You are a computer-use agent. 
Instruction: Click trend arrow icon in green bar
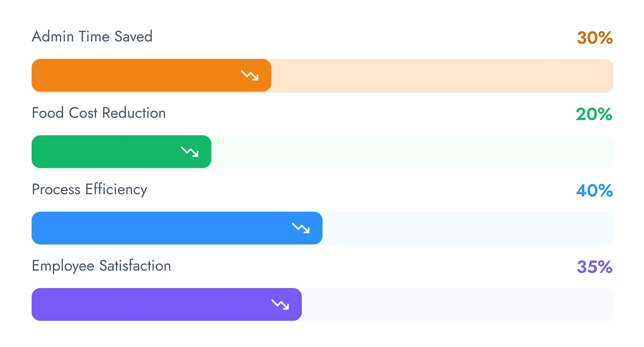click(x=190, y=152)
